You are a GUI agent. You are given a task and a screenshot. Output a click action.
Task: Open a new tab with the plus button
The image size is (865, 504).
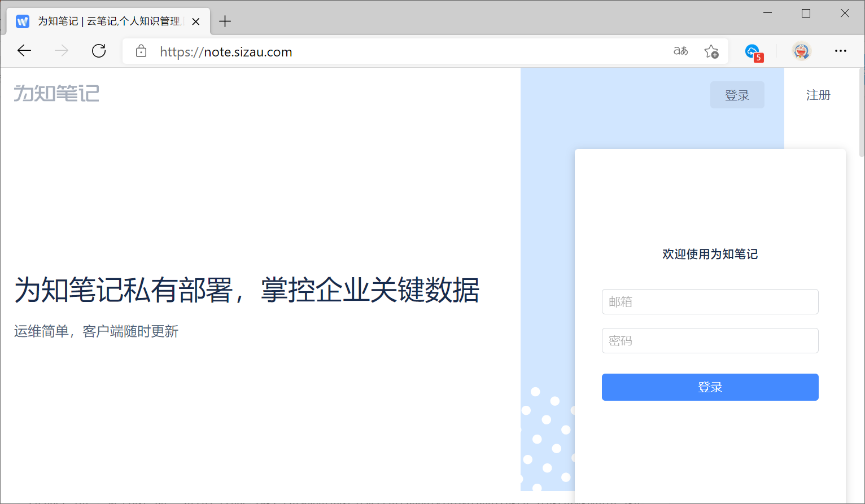(x=225, y=21)
